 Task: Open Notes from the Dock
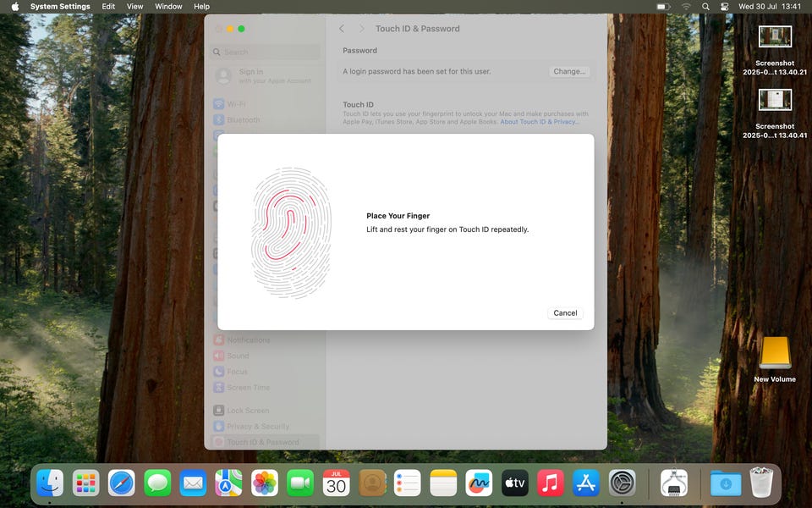tap(443, 483)
